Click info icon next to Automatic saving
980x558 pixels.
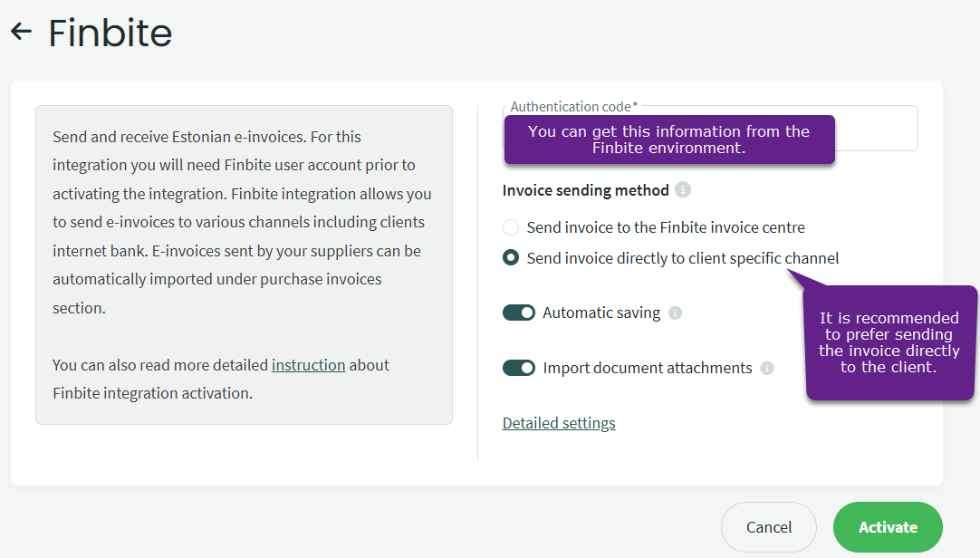point(675,313)
